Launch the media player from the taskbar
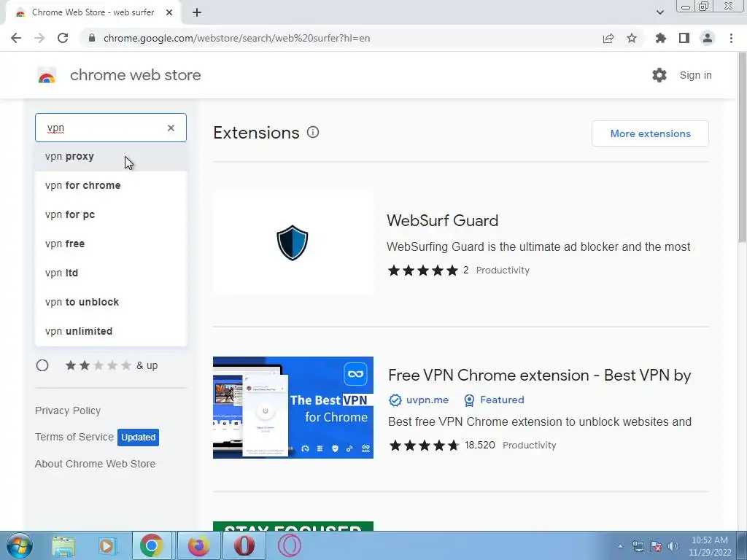 pyautogui.click(x=107, y=545)
